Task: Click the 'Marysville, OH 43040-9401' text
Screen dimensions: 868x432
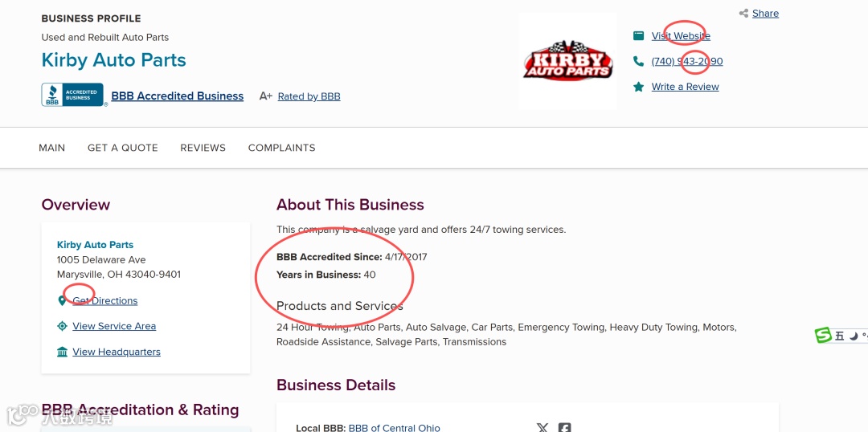Action: (119, 275)
